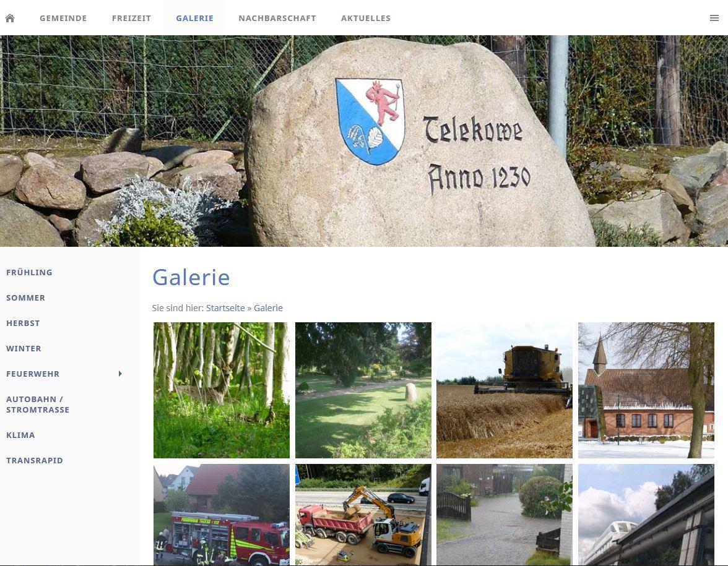Viewport: 728px width, 566px height.
Task: Open the Transrapid sidebar link
Action: coord(35,461)
